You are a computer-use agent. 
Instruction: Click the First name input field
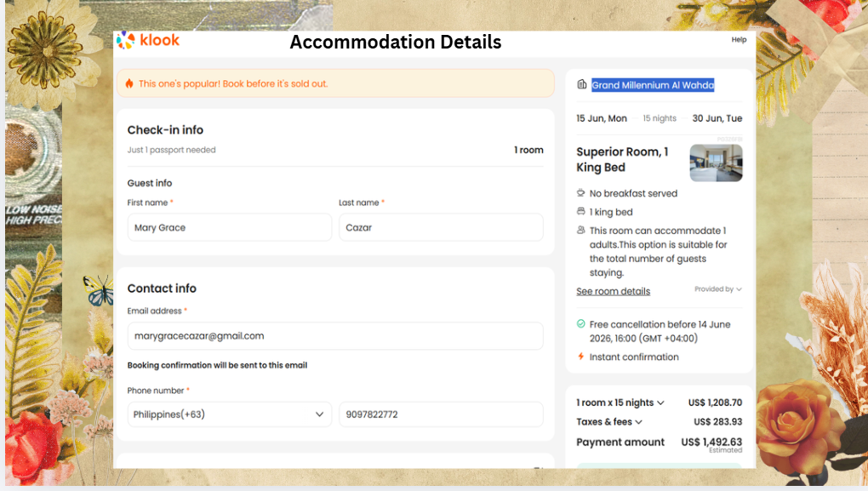coord(230,227)
